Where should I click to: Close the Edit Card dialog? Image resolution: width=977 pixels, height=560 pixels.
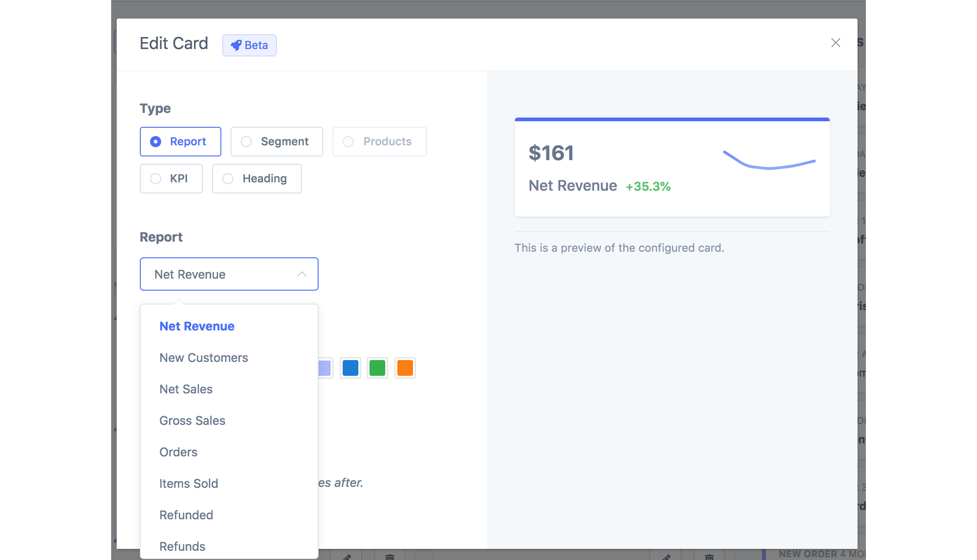[x=835, y=43]
